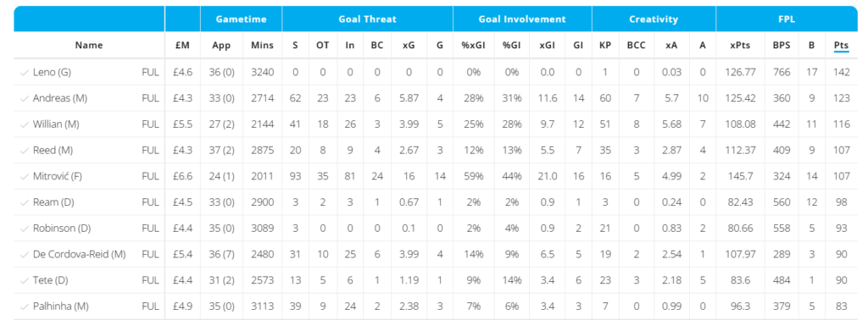Open the Creativity header group
Image resolution: width=868 pixels, height=320 pixels.
[654, 19]
